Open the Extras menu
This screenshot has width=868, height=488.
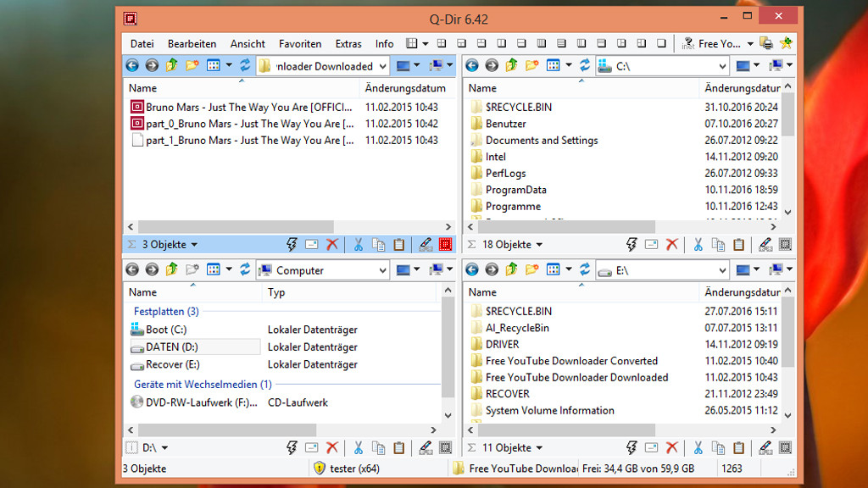(x=348, y=44)
